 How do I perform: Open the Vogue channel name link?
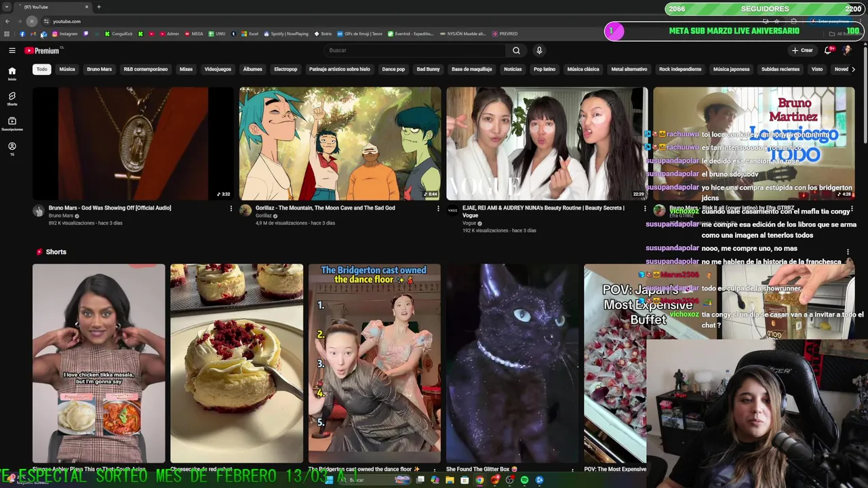469,224
